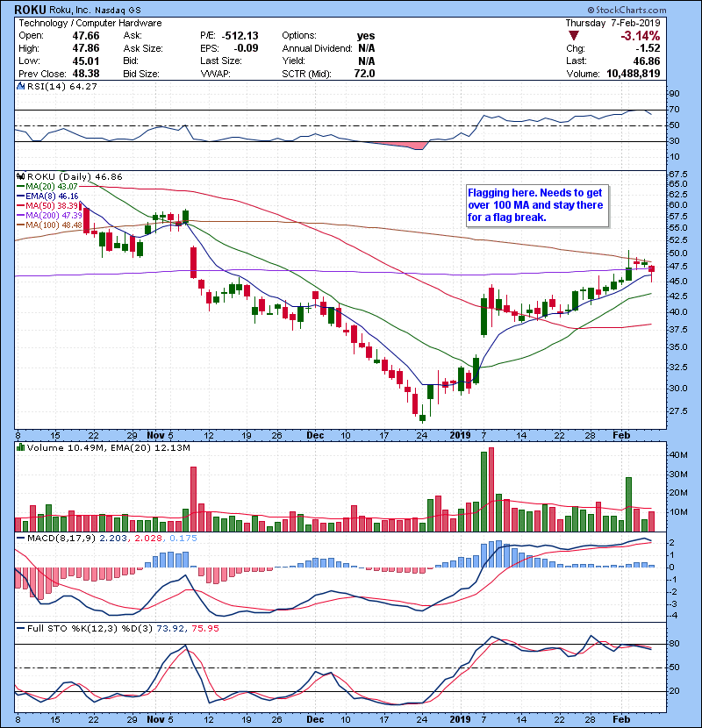Click the SCTR (Mid) value 72.0
702x728 pixels.
coord(364,74)
